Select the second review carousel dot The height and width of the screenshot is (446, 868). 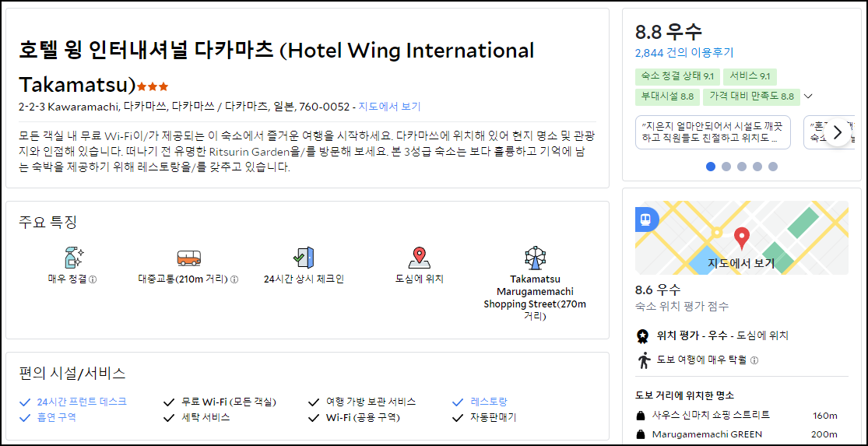(726, 167)
